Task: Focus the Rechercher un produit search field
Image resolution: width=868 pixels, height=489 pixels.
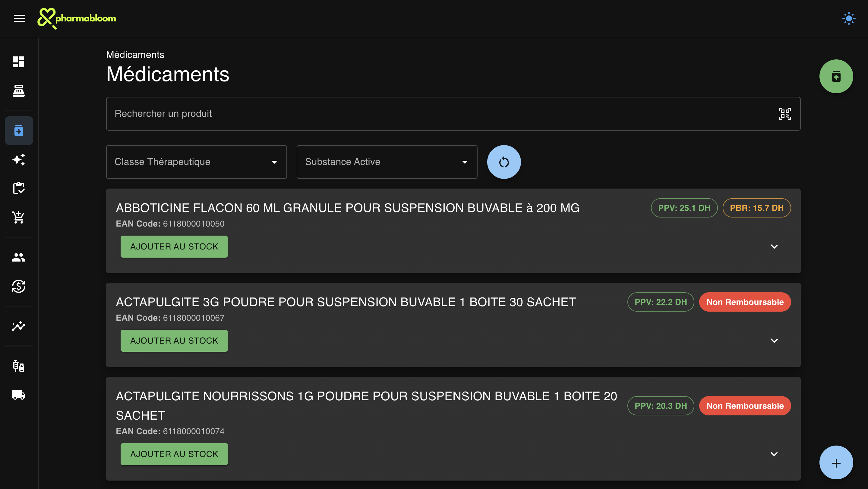Action: (453, 114)
